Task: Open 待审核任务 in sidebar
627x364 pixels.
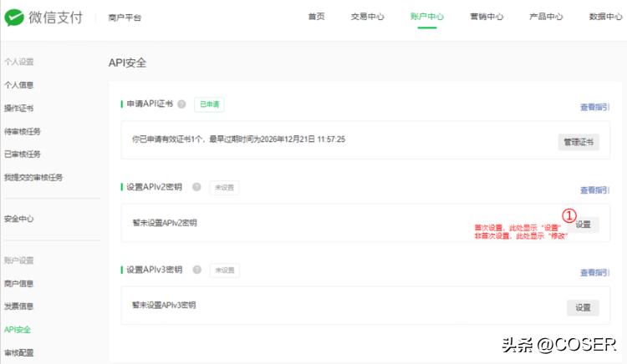Action: [23, 131]
